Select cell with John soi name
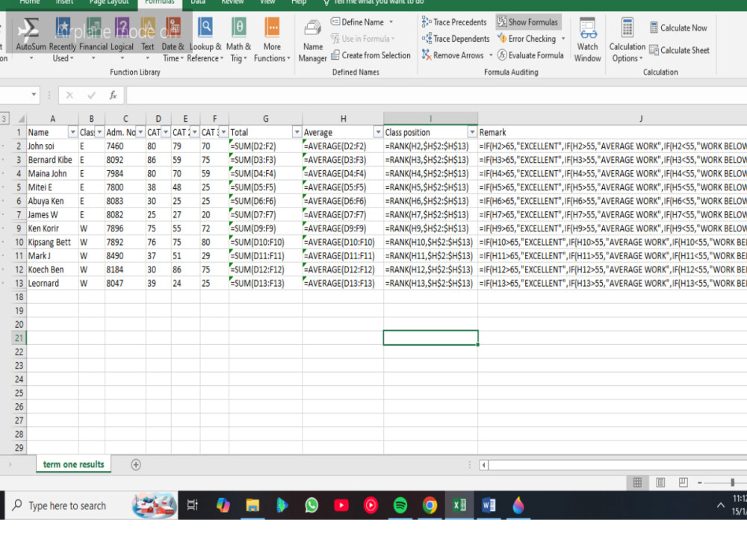The image size is (747, 560). (52, 146)
